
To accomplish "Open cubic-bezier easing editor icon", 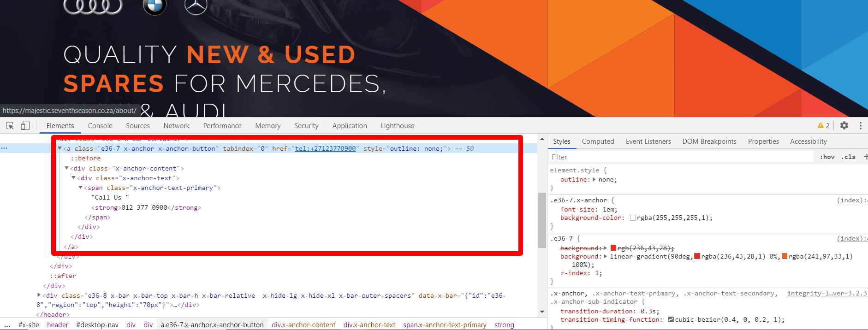I will pyautogui.click(x=671, y=319).
